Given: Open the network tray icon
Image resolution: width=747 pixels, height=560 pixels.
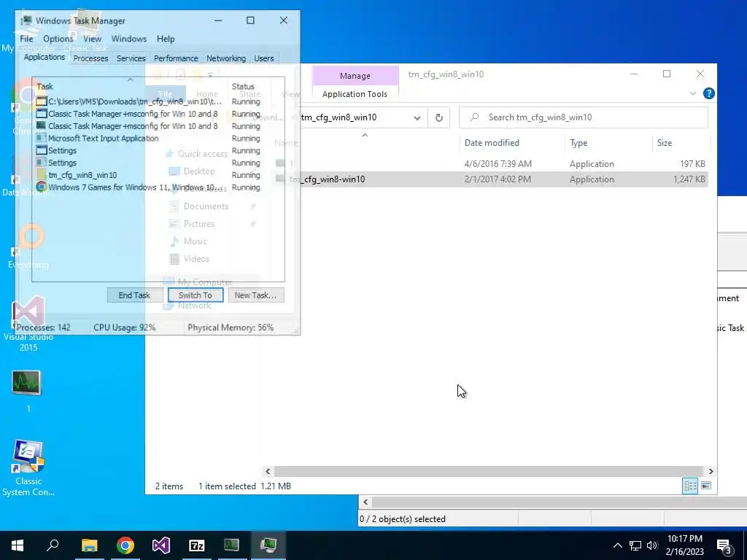Looking at the screenshot, I should tap(635, 545).
